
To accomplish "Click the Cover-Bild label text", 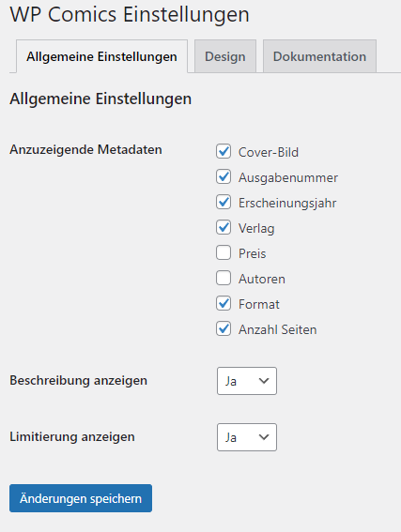I will pos(269,152).
